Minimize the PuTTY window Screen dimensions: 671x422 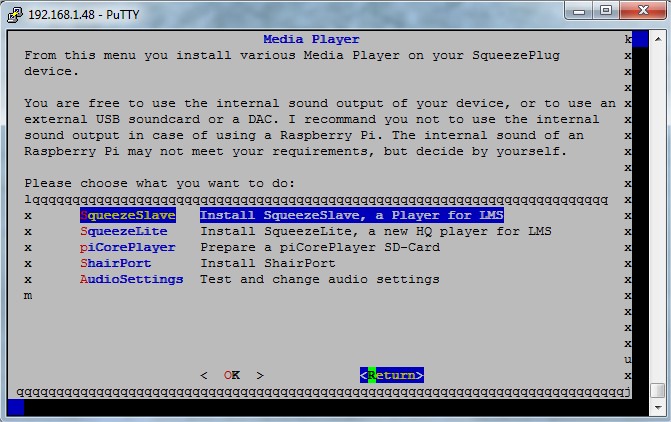pos(579,11)
